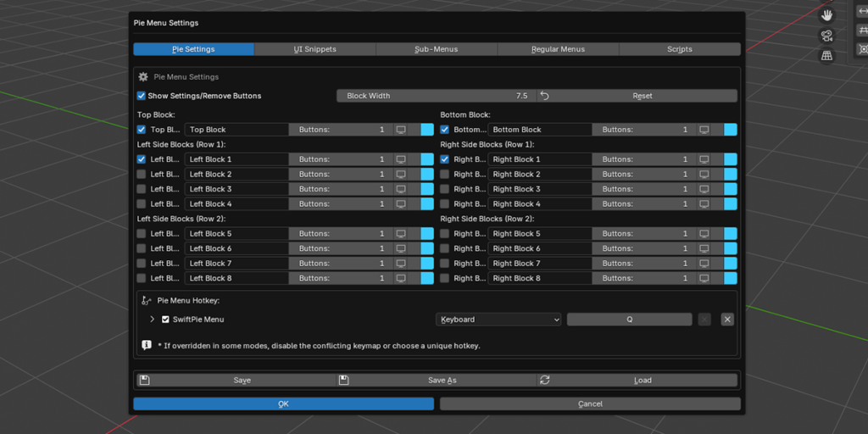Image resolution: width=868 pixels, height=434 pixels.
Task: Click Buttons count field for Right Block 4
Action: [644, 204]
